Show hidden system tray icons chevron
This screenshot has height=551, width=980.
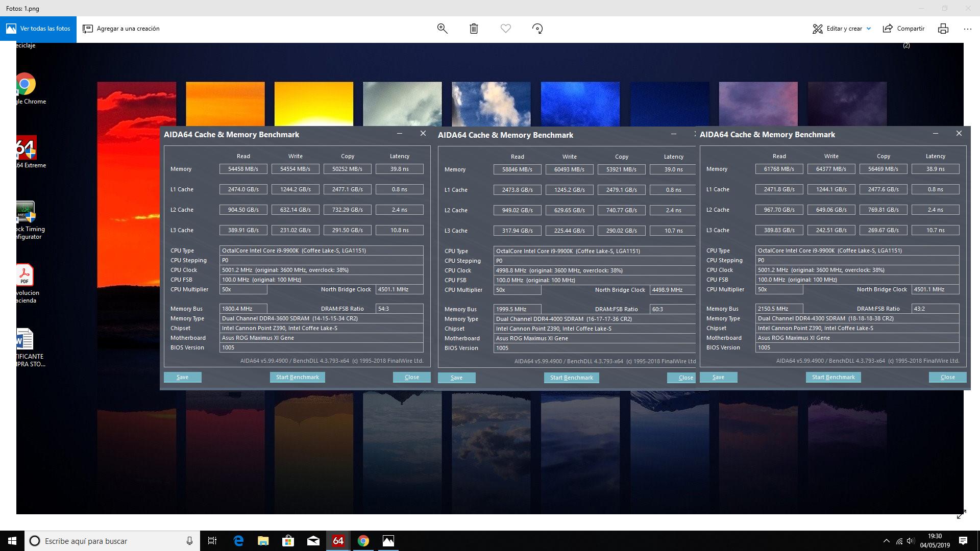click(x=886, y=541)
